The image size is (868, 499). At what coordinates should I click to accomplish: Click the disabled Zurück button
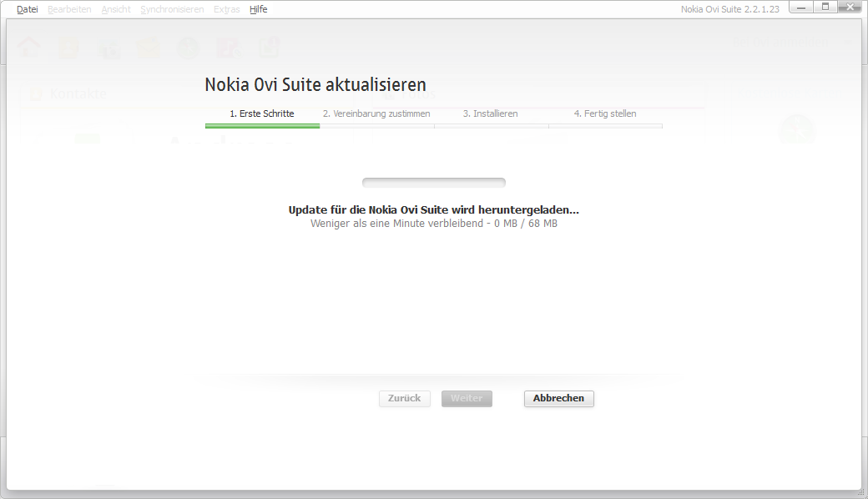[405, 399]
